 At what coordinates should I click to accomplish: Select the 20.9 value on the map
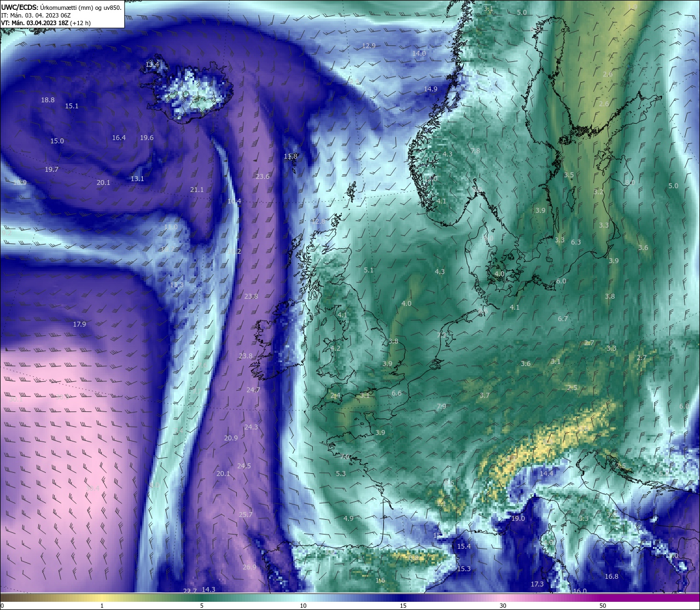click(x=231, y=438)
